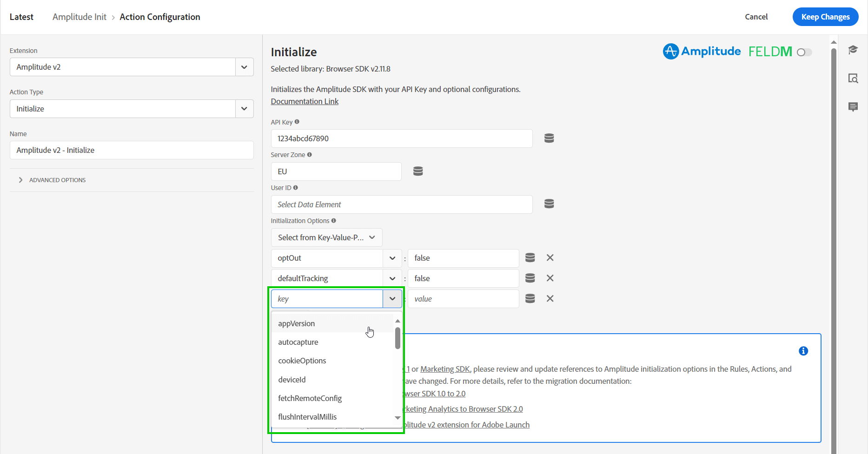This screenshot has height=454, width=868.
Task: Click the Latest breadcrumb label
Action: (x=21, y=17)
